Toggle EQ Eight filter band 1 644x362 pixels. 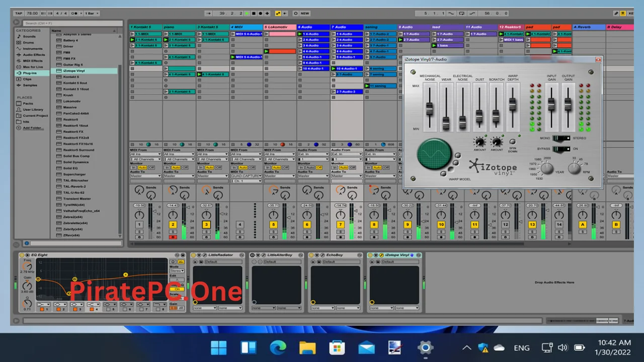tap(42, 309)
